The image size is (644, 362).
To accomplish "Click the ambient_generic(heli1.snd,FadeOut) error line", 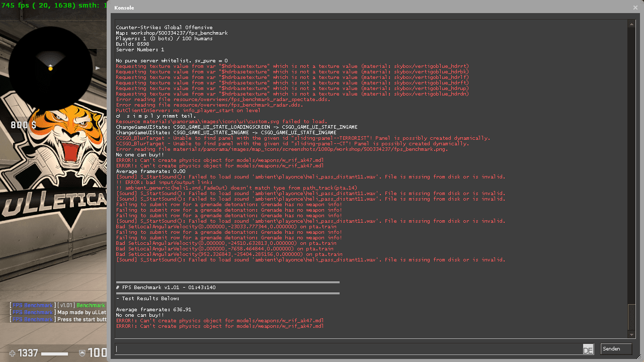I will tap(236, 188).
